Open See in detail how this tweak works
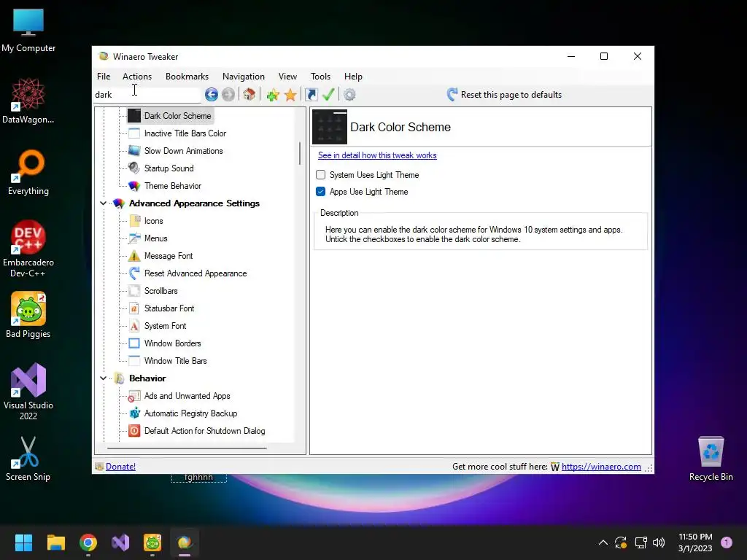The height and width of the screenshot is (560, 747). tap(377, 155)
